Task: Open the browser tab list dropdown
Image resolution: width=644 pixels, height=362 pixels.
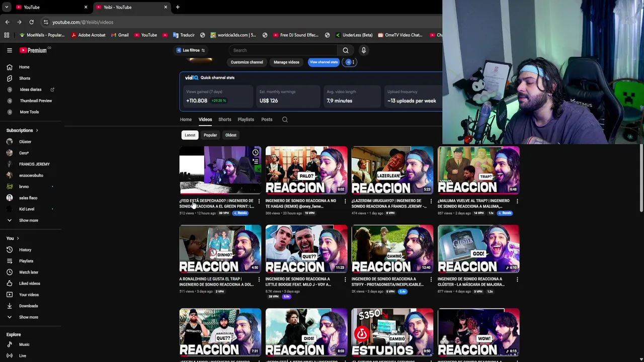Action: 6,7
